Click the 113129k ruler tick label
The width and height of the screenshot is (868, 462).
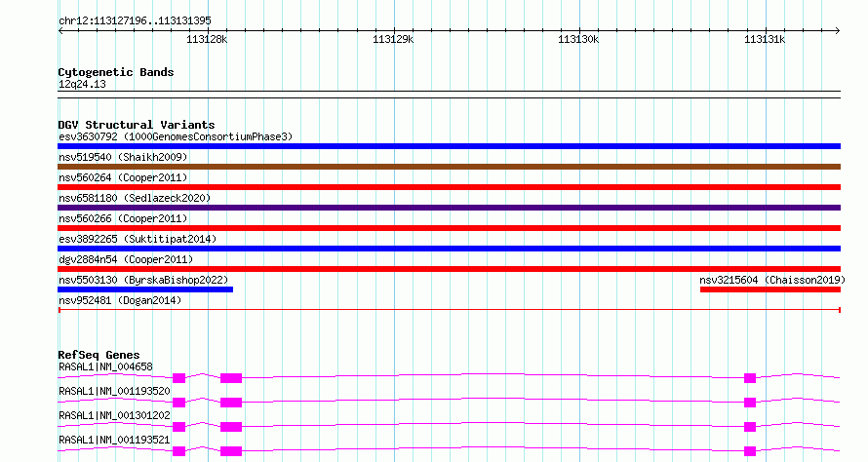tap(393, 39)
